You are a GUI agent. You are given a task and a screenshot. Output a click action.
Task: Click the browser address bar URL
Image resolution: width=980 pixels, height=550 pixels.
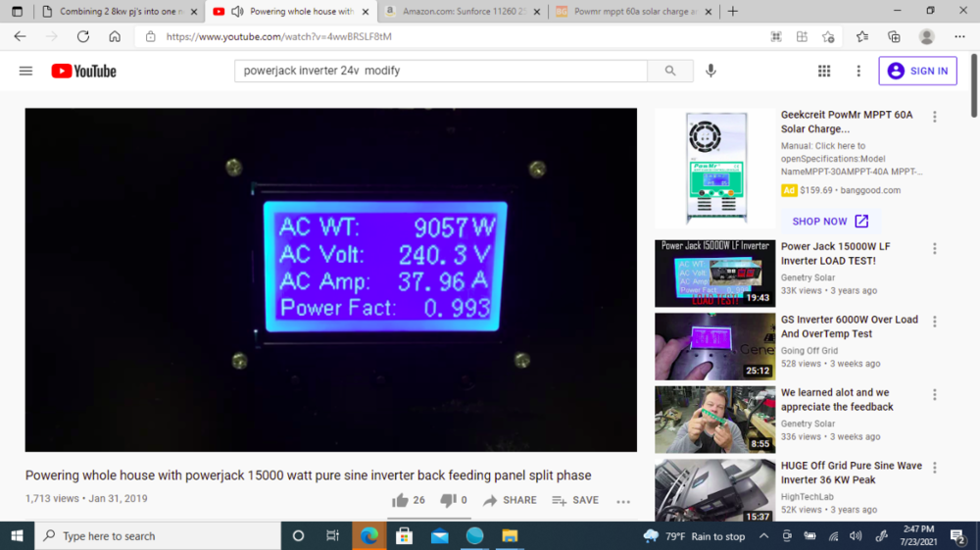pyautogui.click(x=278, y=37)
